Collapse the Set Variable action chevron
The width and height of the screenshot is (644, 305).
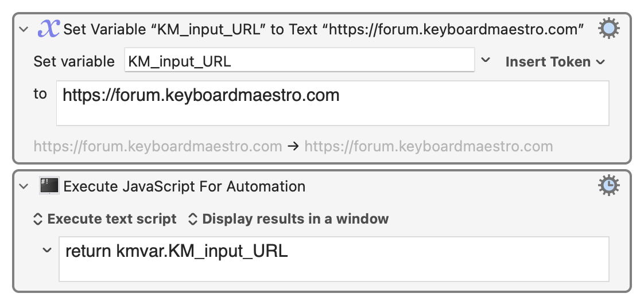24,29
